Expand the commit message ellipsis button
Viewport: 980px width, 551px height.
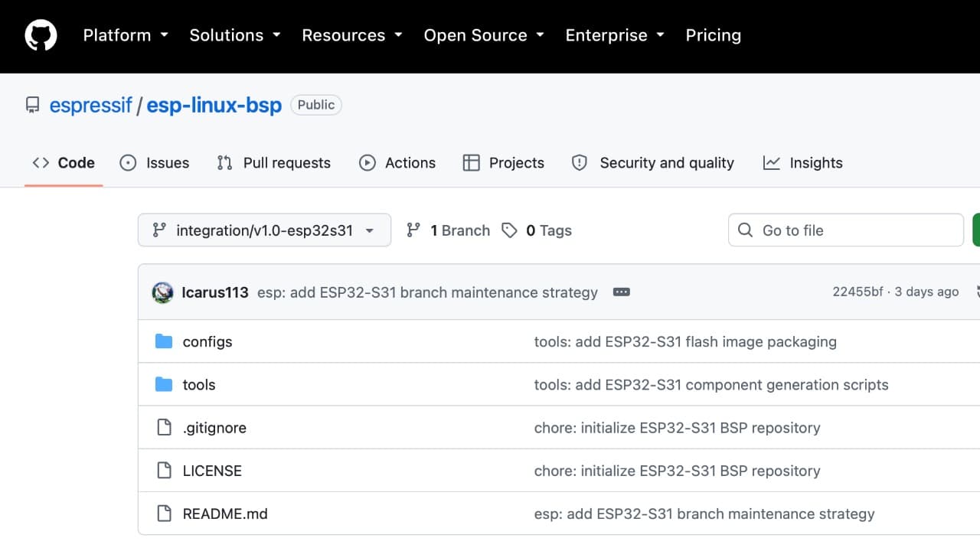coord(622,292)
